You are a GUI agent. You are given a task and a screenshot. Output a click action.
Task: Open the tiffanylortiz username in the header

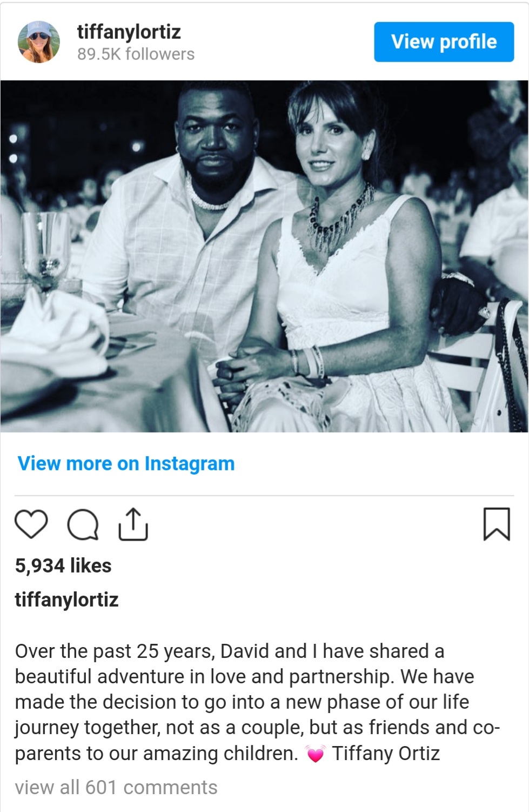click(129, 31)
